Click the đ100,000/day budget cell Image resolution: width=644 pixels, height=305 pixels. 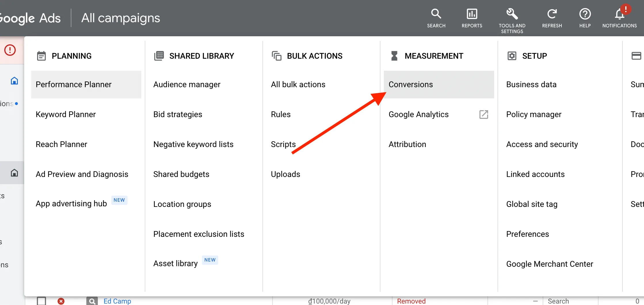click(329, 301)
